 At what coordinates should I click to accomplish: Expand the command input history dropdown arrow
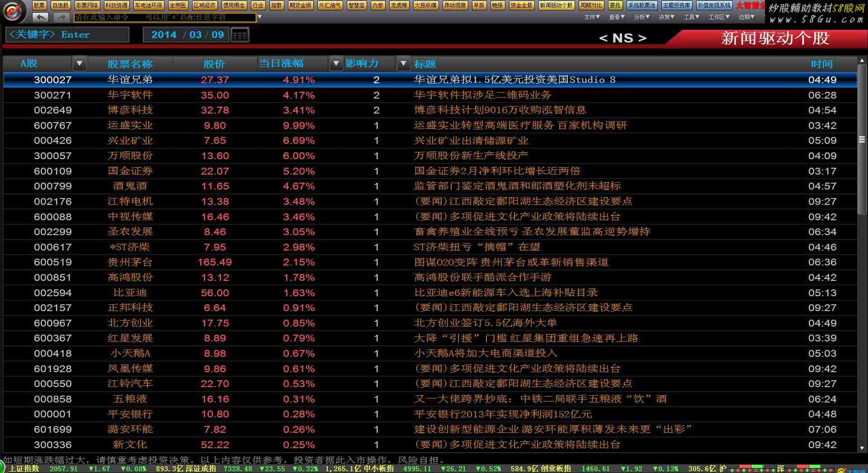pos(259,17)
